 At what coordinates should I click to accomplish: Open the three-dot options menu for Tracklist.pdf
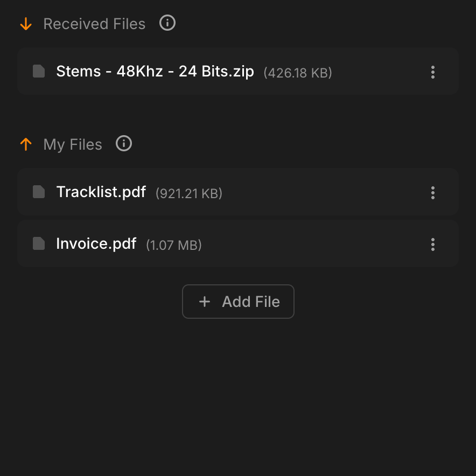coord(432,193)
